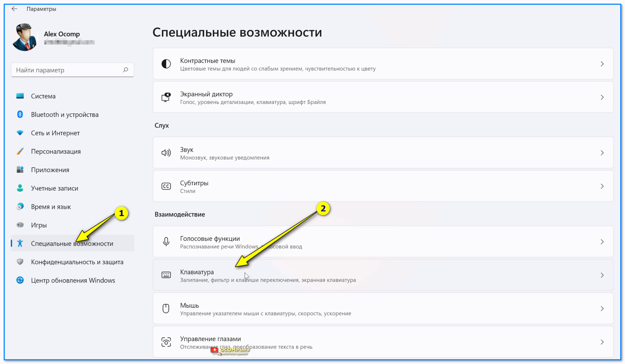The height and width of the screenshot is (364, 625).
Task: Open the Система section
Action: click(72, 96)
